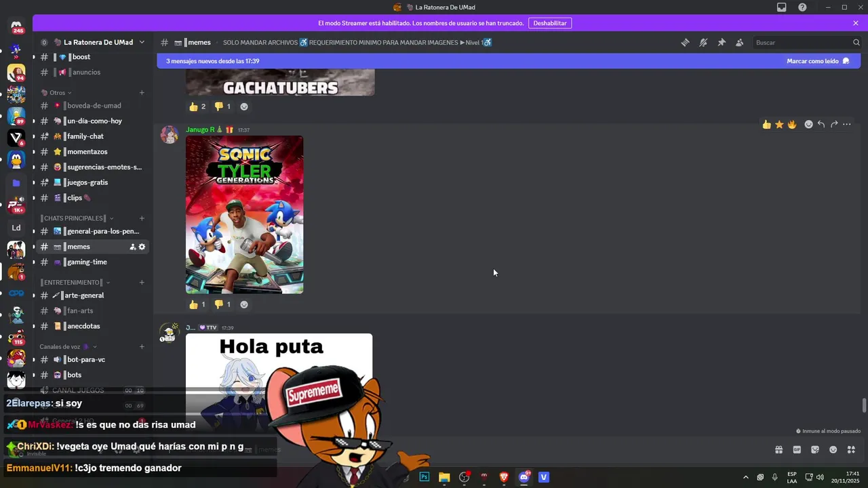This screenshot has width=868, height=488.
Task: Toggle thumbs up reaction under Sonic image
Action: [x=197, y=304]
